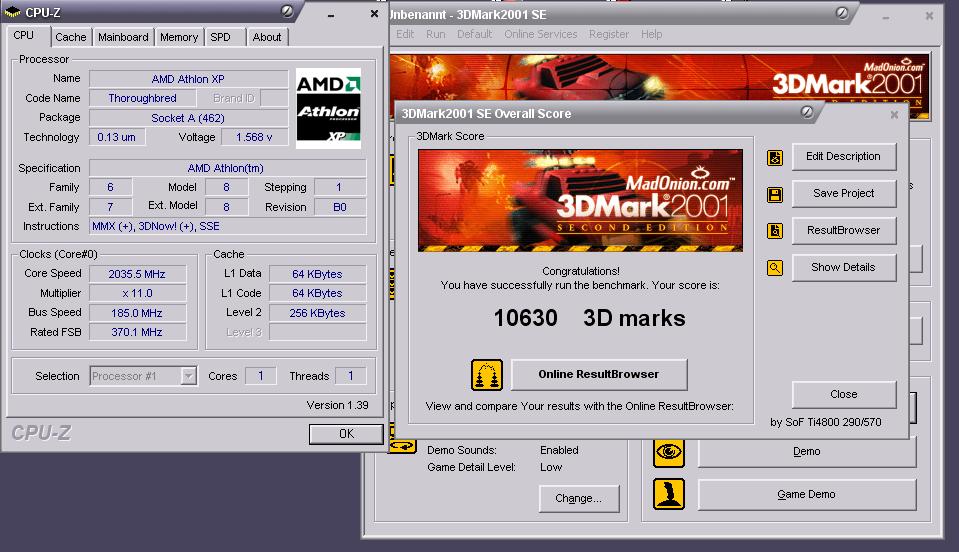Viewport: 959px width, 552px height.
Task: Click the L1 Code value 64 KBytes
Action: (317, 293)
